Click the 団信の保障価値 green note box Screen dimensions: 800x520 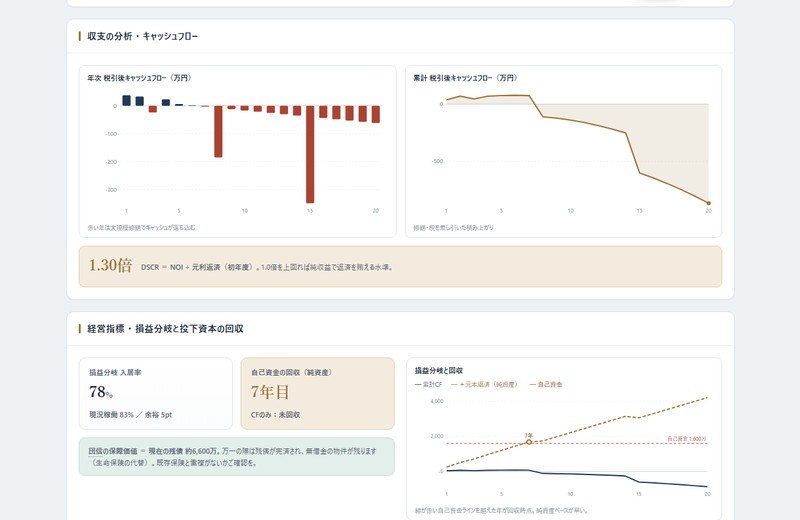237,457
